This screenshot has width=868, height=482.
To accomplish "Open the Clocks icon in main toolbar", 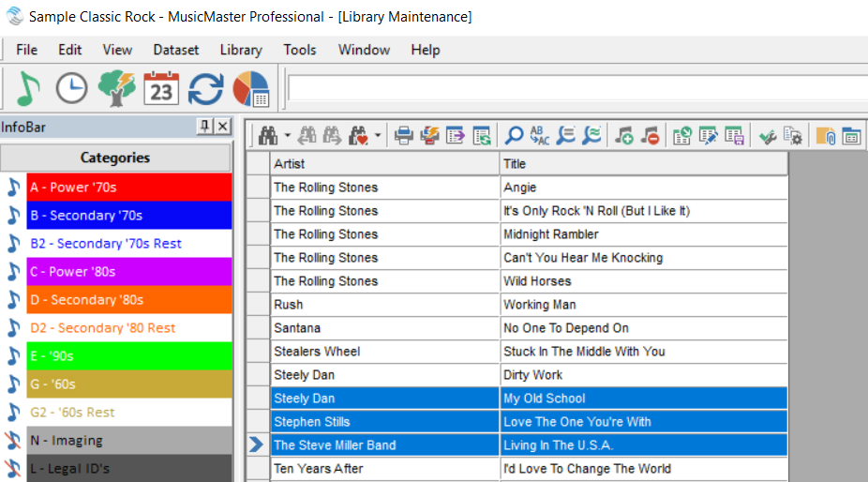I will (x=71, y=88).
